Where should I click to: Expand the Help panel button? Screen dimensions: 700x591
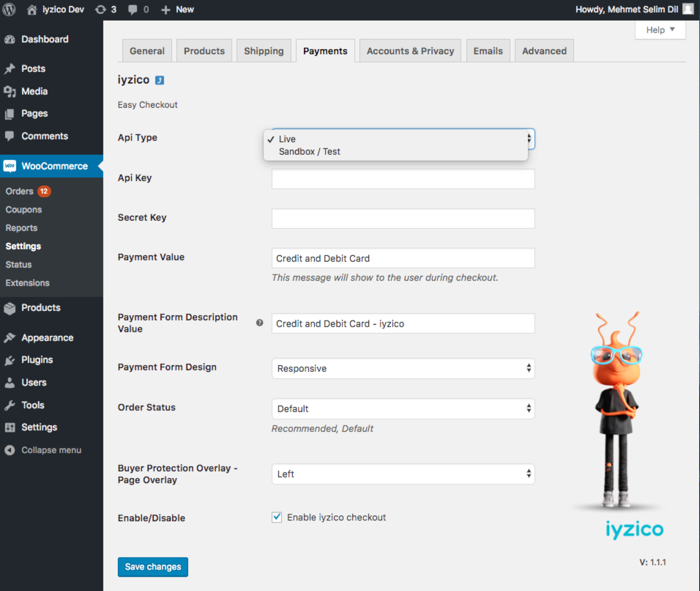click(x=660, y=30)
